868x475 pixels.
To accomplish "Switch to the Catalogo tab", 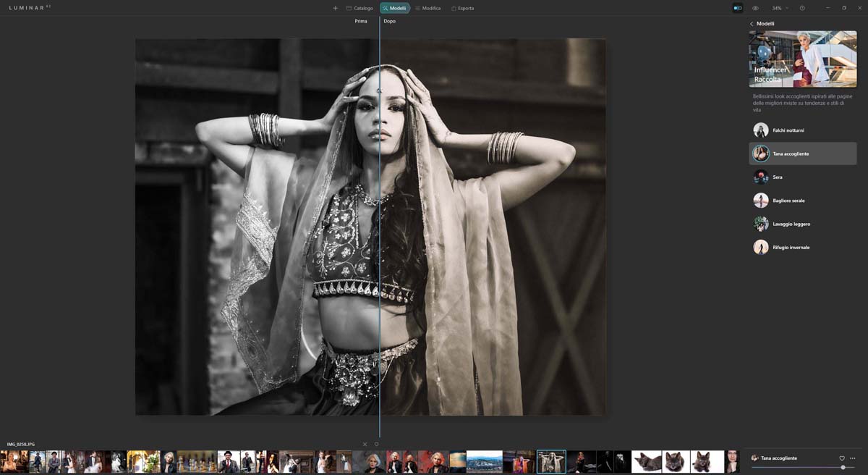I will click(359, 8).
